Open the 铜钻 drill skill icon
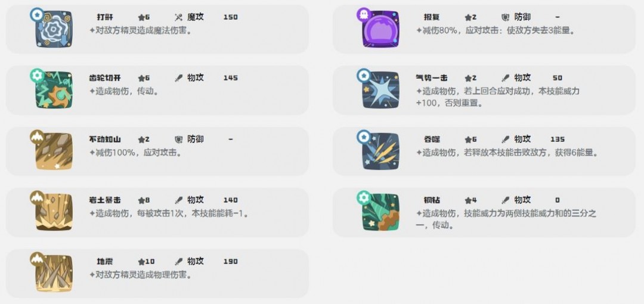 click(380, 212)
